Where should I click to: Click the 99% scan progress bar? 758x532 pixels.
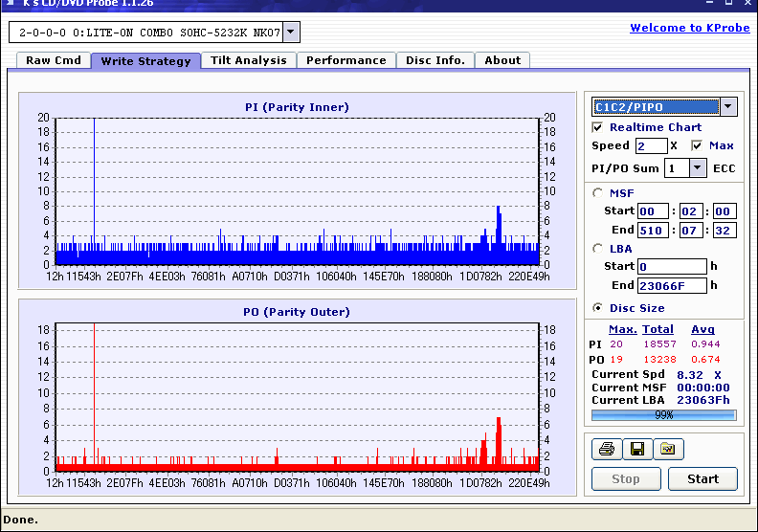[663, 415]
